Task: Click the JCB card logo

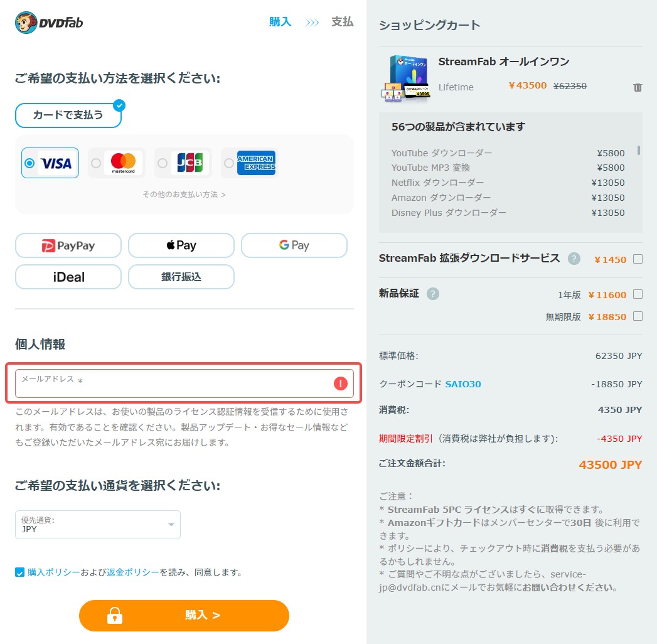Action: [x=190, y=163]
